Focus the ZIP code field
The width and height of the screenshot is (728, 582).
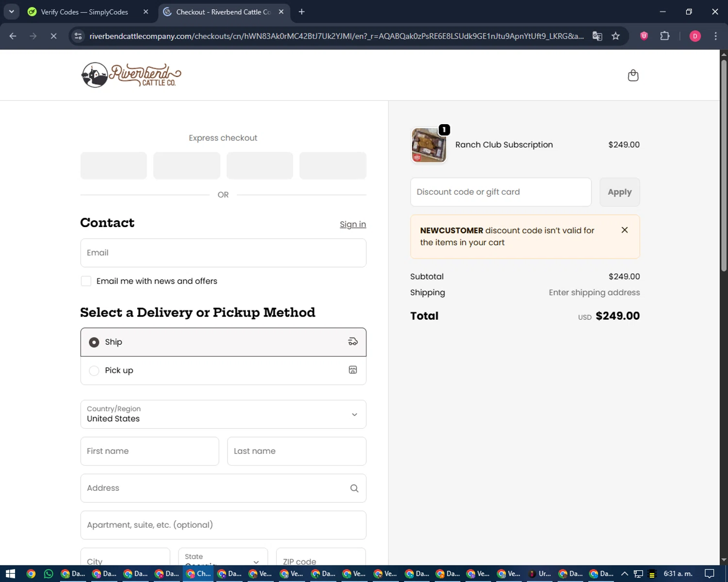[321, 558]
